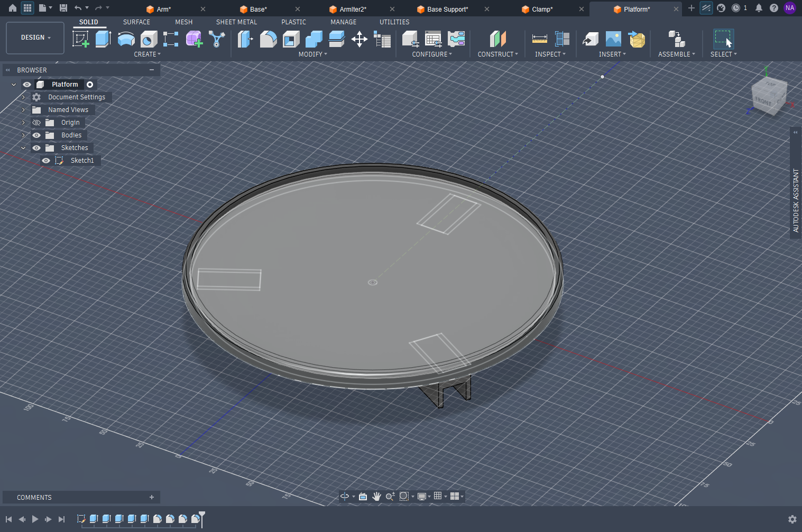
Task: Select the Insert Derive tool
Action: (x=590, y=39)
